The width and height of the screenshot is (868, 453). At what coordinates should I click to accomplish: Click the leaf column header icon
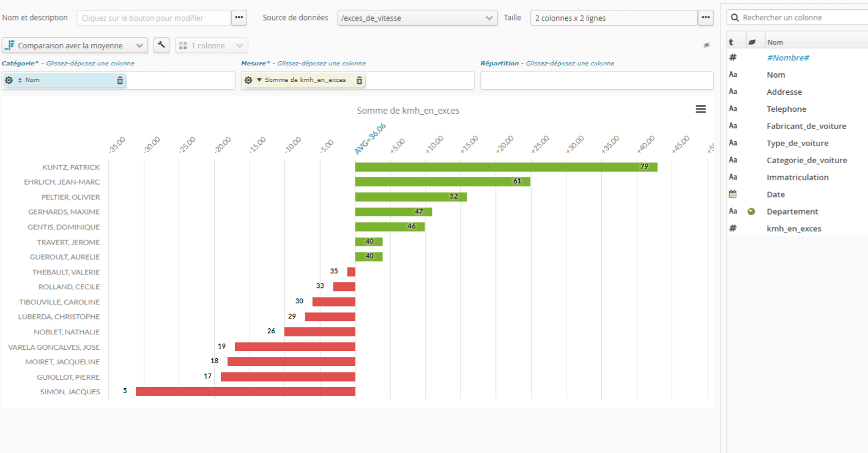point(751,42)
